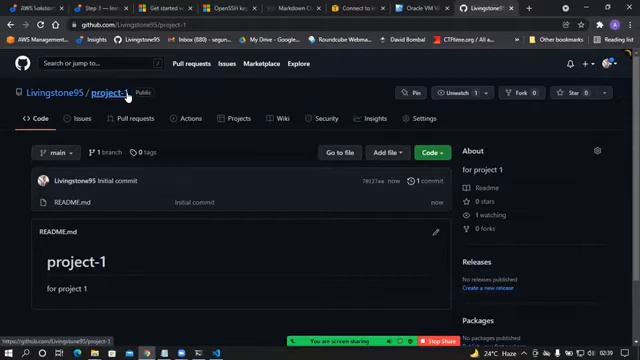Go back in the browser
Viewport: 640px width, 360px height.
coord(11,25)
